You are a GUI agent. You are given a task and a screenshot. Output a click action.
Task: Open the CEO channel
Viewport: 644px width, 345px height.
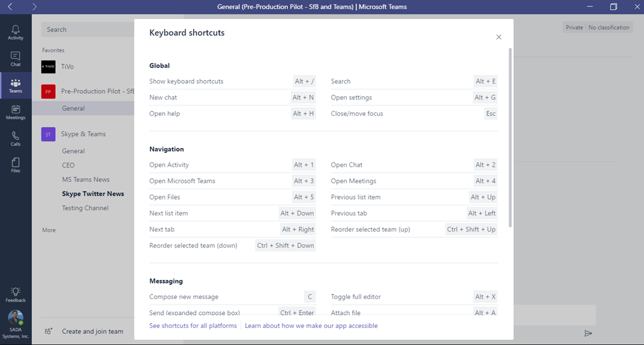tap(68, 166)
